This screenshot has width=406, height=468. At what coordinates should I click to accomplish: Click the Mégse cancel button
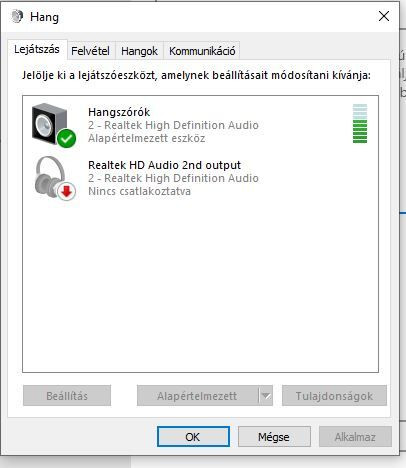click(274, 437)
